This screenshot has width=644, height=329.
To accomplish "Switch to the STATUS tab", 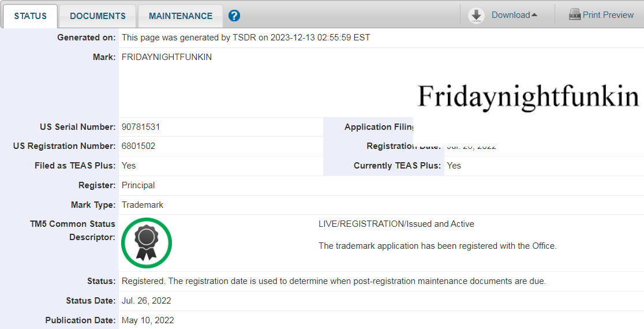I will pyautogui.click(x=31, y=16).
